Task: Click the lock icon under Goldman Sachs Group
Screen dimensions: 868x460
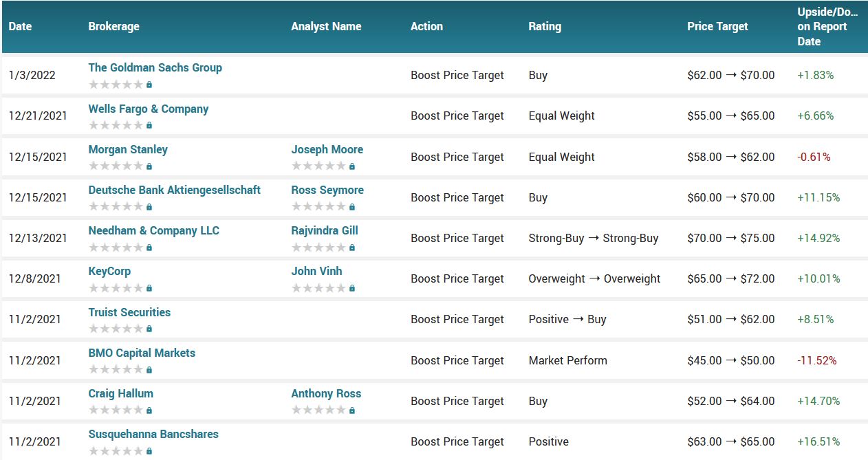Action: pos(149,85)
